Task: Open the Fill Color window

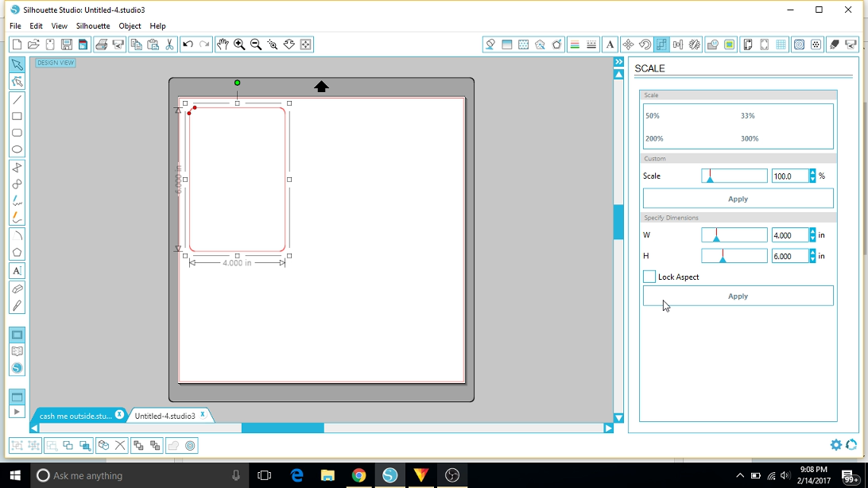Action: (490, 45)
